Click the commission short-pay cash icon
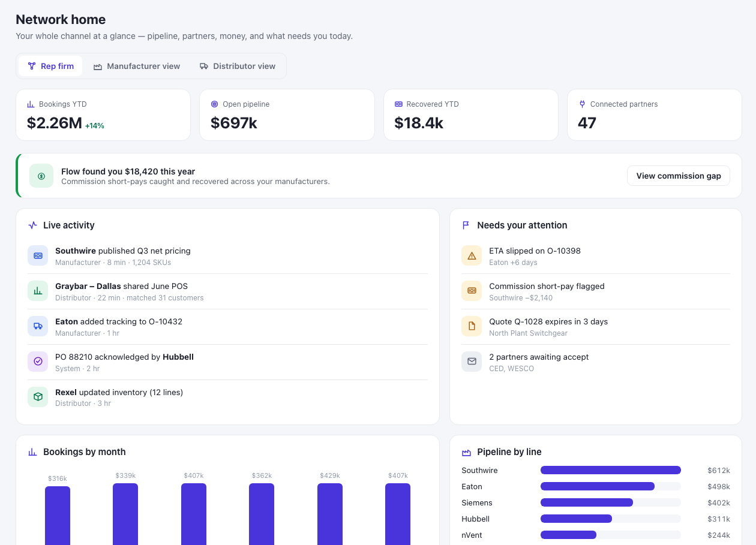This screenshot has height=545, width=756. click(x=472, y=291)
